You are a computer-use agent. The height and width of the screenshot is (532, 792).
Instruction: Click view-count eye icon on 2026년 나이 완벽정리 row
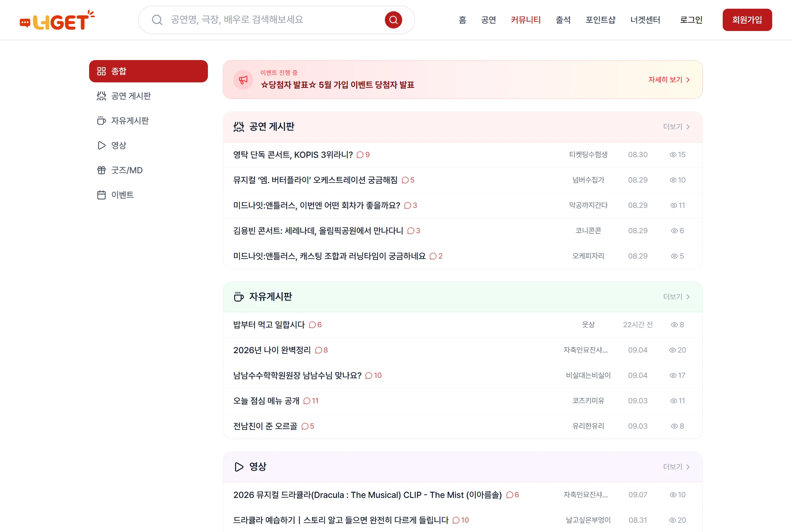click(672, 350)
